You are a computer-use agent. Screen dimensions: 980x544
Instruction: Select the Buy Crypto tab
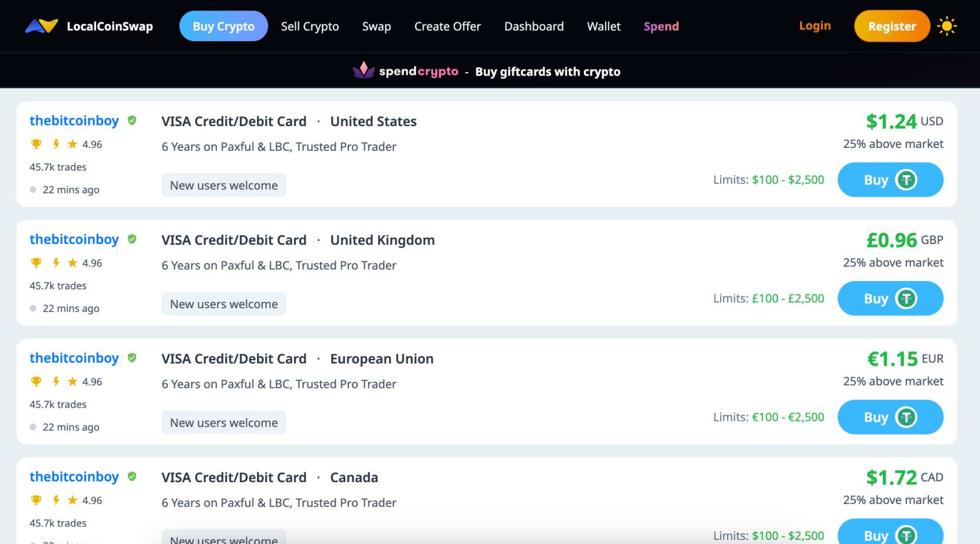point(223,27)
